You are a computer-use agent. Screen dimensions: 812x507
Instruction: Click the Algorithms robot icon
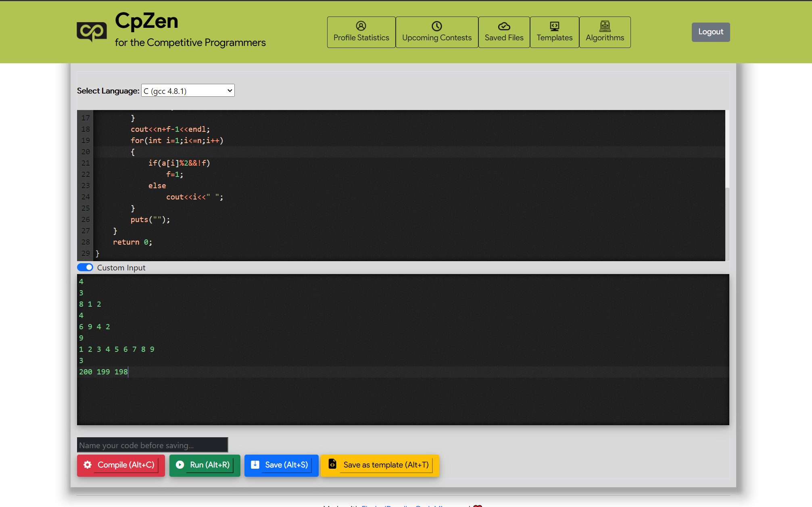(x=605, y=26)
